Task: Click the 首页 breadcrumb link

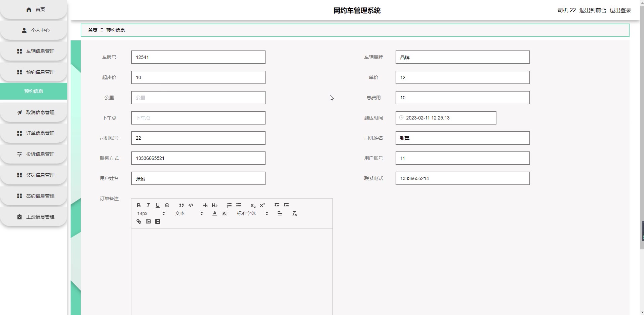Action: tap(93, 30)
